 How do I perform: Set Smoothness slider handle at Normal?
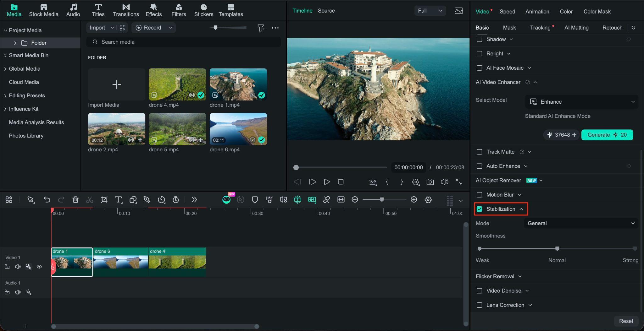[557, 248]
